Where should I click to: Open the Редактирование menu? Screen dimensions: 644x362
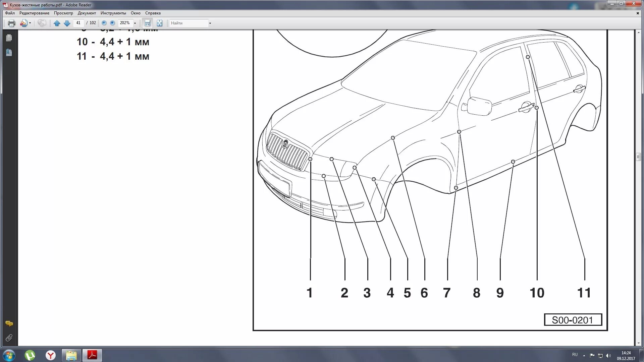(34, 13)
